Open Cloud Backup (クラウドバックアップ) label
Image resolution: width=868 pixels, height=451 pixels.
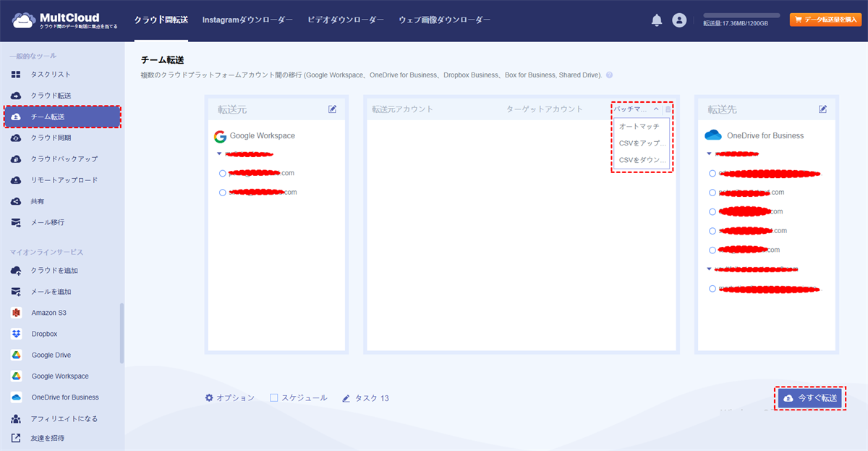[64, 159]
